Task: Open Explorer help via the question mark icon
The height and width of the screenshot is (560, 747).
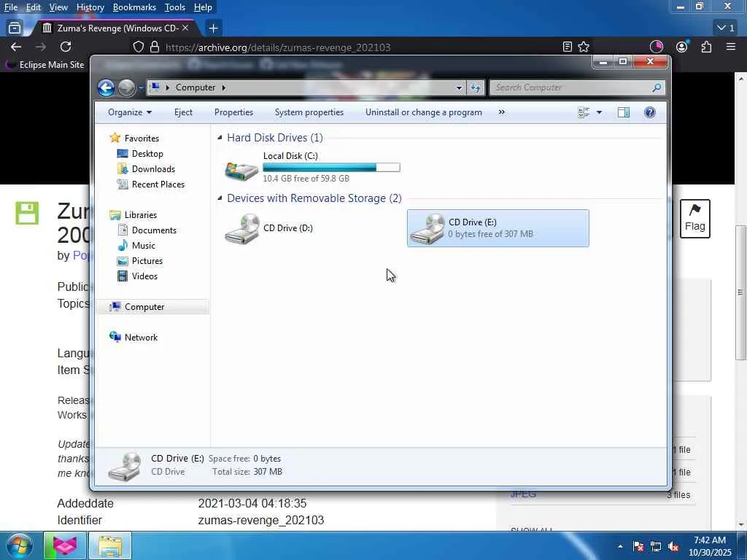Action: coord(650,112)
